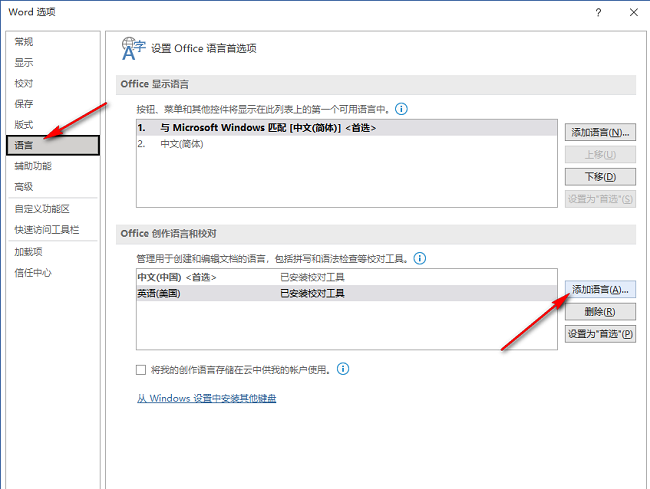Select 英语(美国) authoring language row

[x=347, y=293]
